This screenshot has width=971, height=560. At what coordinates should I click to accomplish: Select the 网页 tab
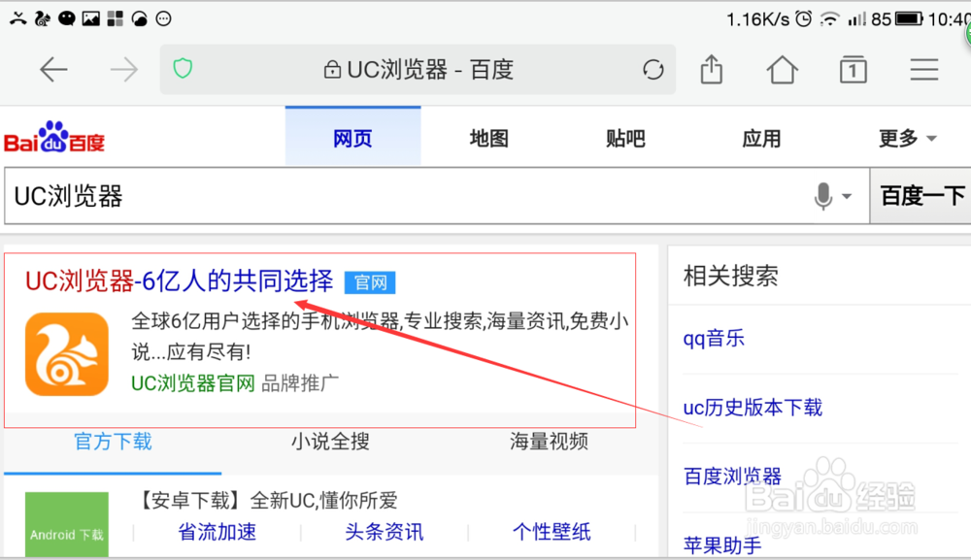tap(353, 138)
